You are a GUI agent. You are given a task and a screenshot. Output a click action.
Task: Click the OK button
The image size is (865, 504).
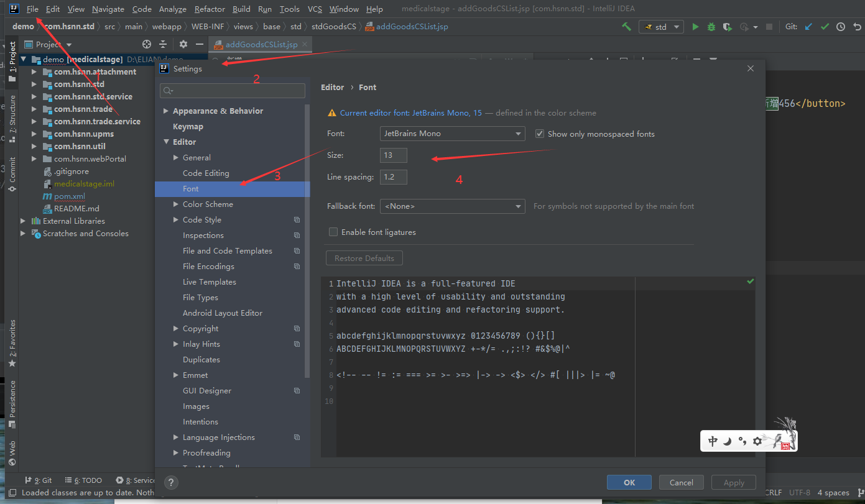pos(629,482)
